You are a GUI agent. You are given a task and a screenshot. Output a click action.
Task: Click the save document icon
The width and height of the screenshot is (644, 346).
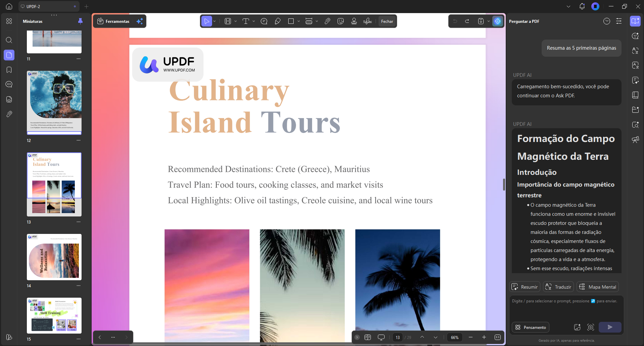click(481, 21)
